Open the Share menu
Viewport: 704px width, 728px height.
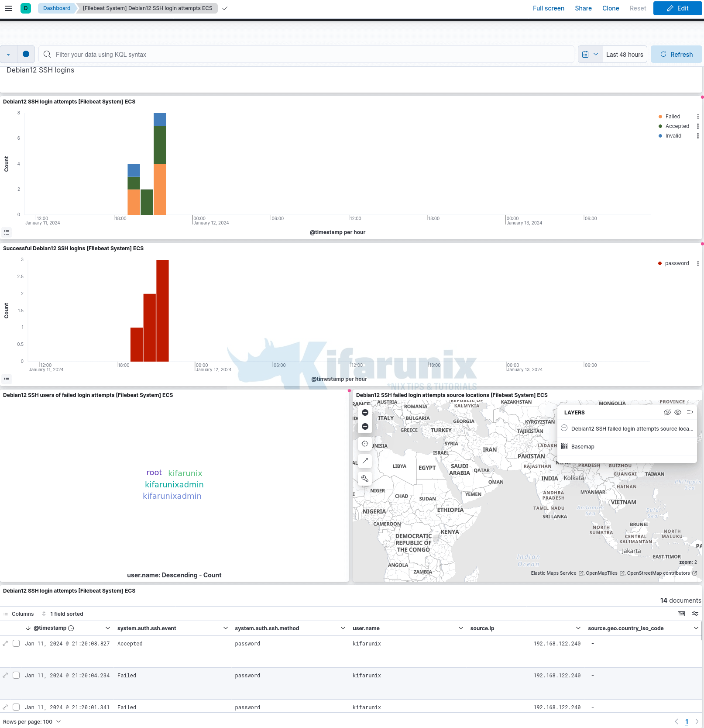pos(583,8)
